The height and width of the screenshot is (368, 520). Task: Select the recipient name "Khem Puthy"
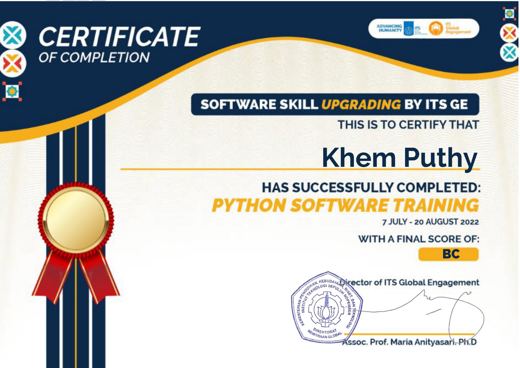[399, 158]
